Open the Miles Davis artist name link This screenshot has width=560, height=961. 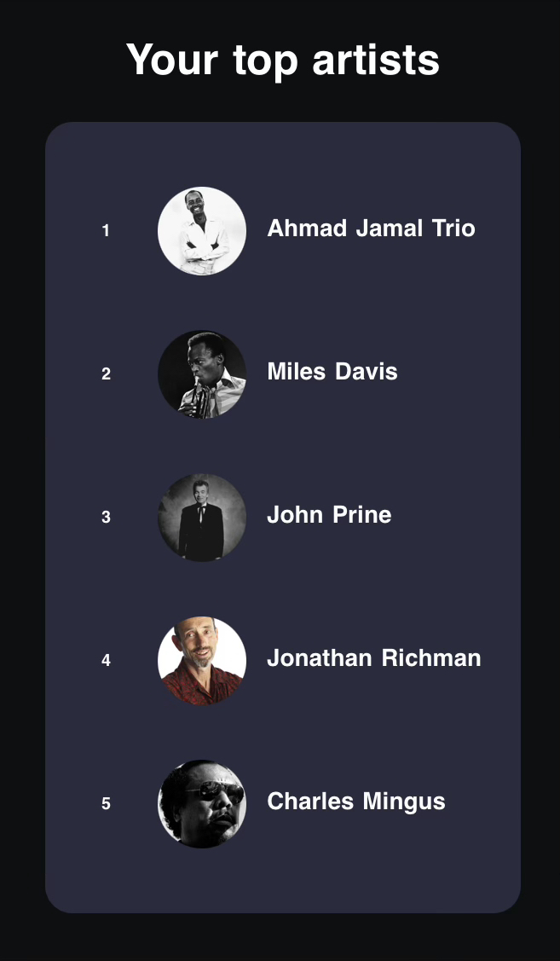click(332, 372)
